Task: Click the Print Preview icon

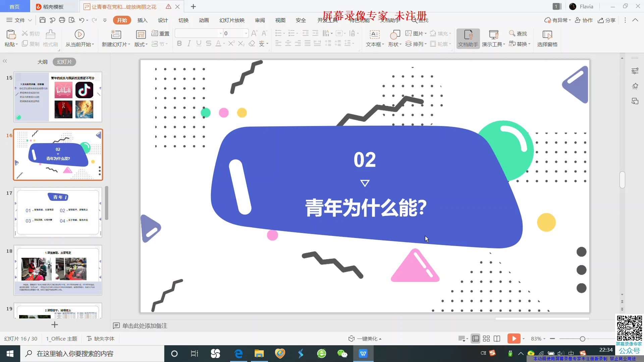Action: coord(71,20)
